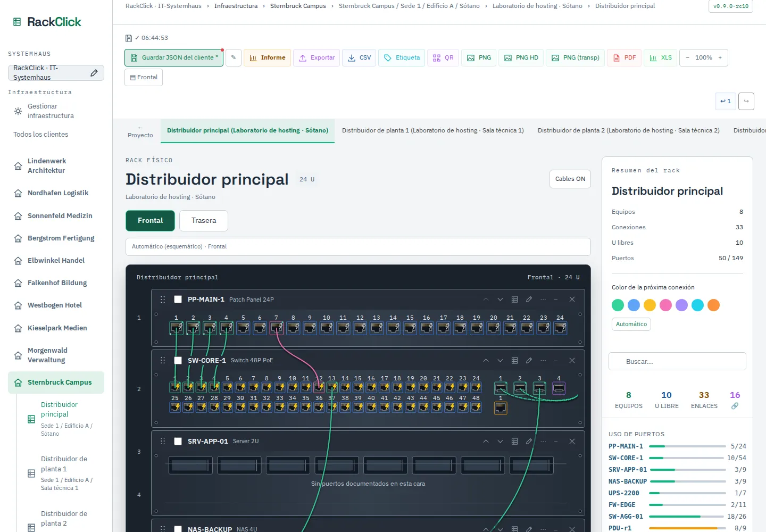766x532 pixels.
Task: Tick the PP-MAIN-1 checkbox
Action: (178, 300)
